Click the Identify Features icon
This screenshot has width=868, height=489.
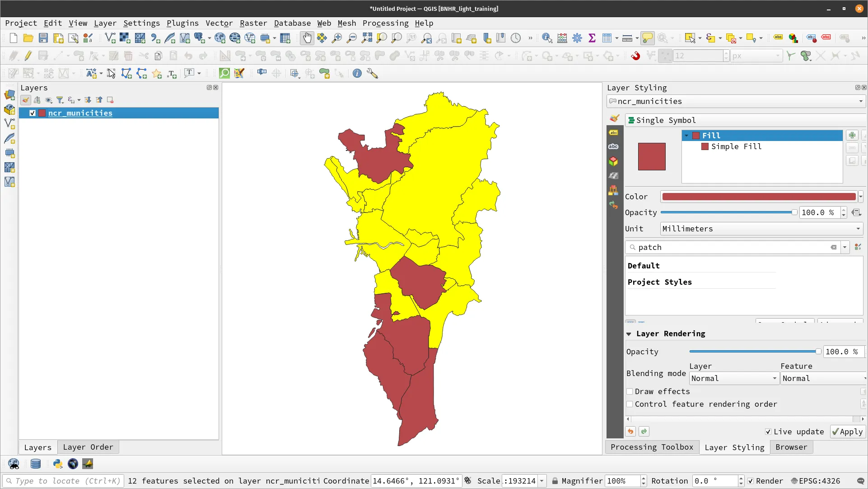(x=547, y=38)
